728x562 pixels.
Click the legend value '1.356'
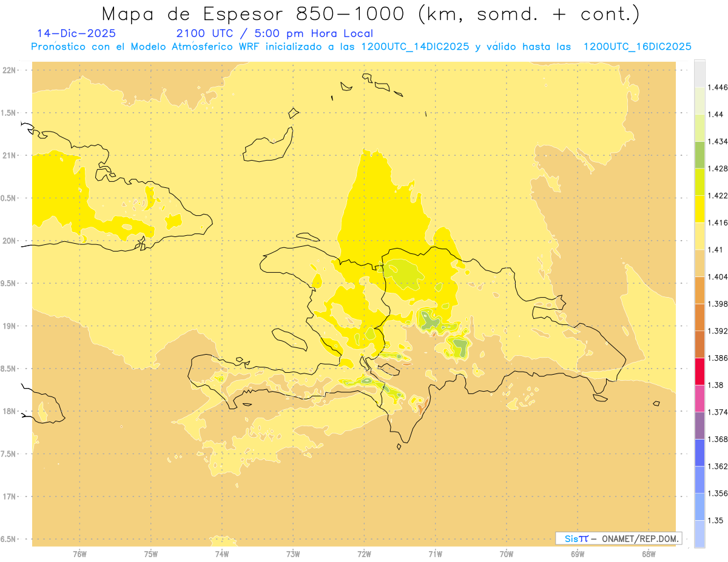(718, 493)
